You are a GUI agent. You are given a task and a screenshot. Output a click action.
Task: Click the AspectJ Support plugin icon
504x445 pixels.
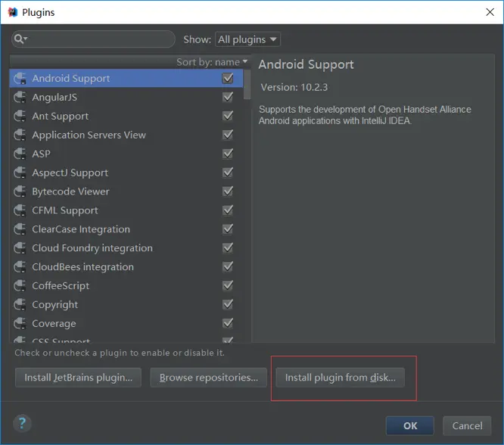(x=20, y=173)
